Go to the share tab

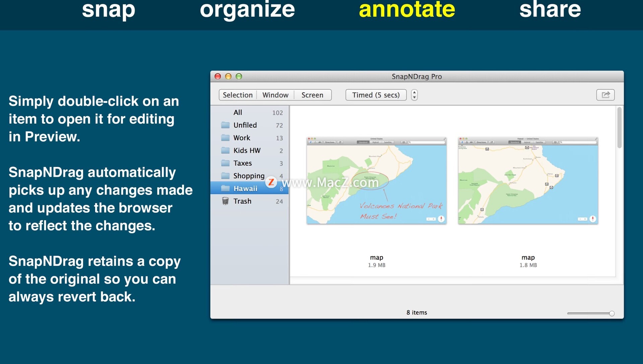[550, 9]
